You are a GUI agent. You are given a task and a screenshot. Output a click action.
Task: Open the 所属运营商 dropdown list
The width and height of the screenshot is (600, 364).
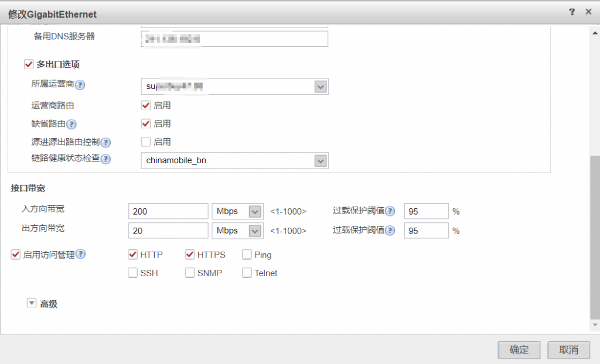click(321, 87)
